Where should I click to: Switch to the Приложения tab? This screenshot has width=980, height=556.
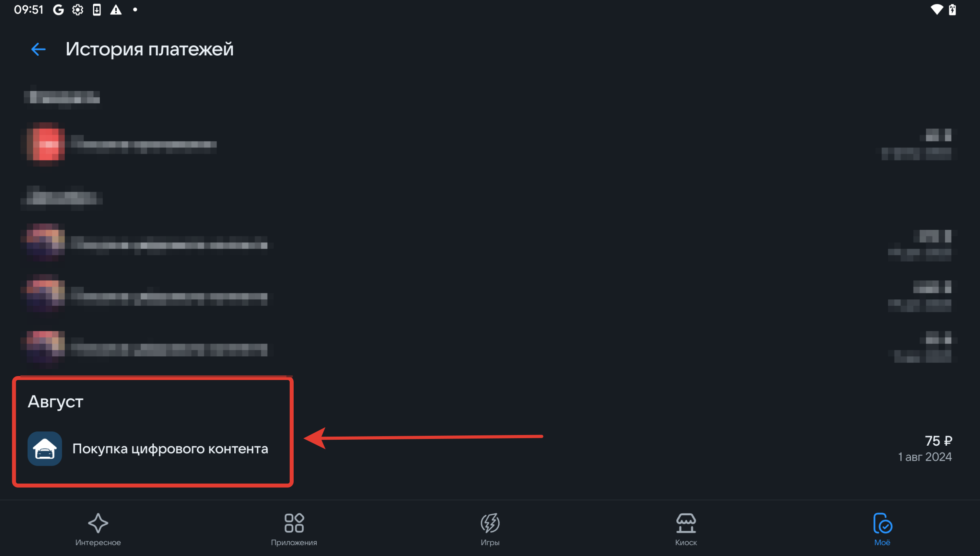(294, 529)
